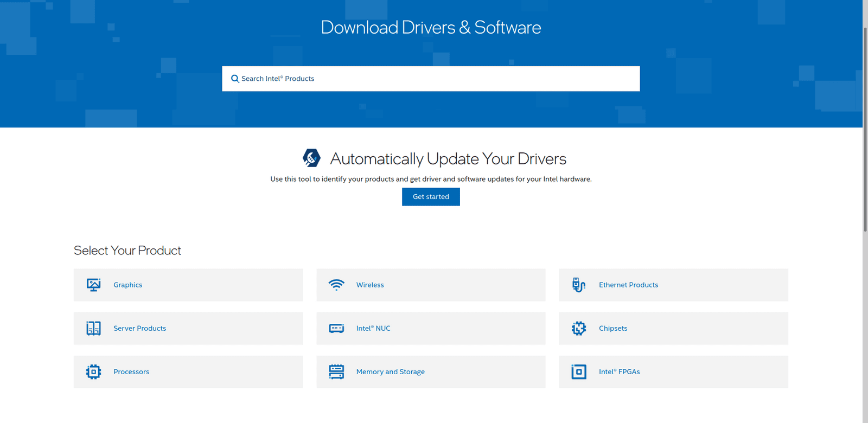
Task: Click the magnifying glass search icon
Action: tap(235, 79)
